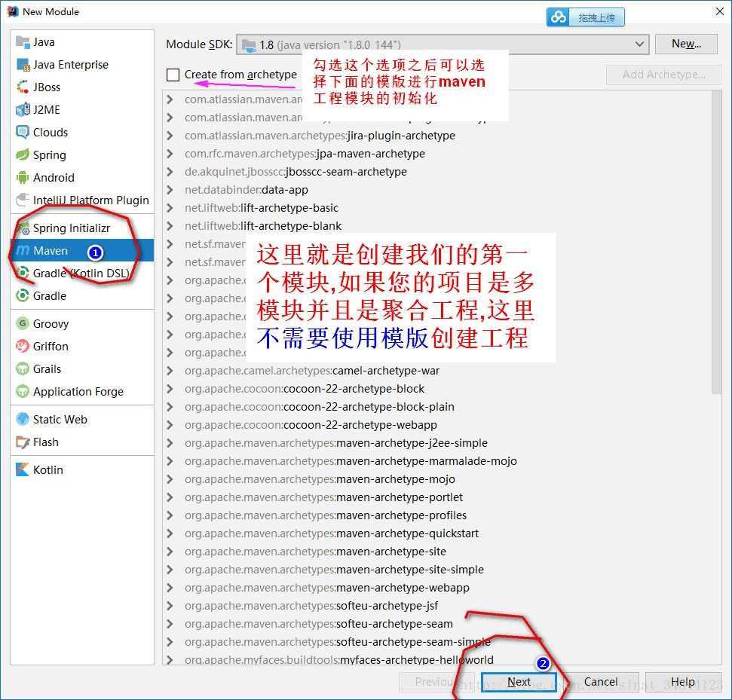Select the Static Web globe icon
The image size is (732, 700).
[23, 419]
